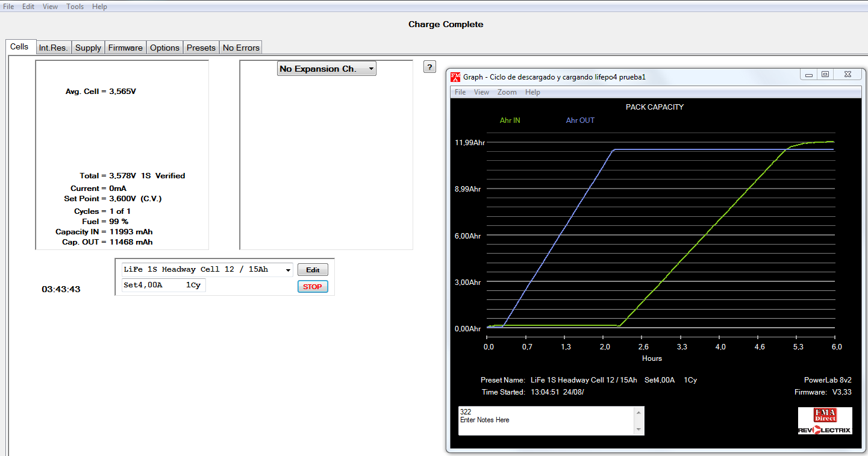868x456 pixels.
Task: Close the Graph window
Action: (x=848, y=75)
